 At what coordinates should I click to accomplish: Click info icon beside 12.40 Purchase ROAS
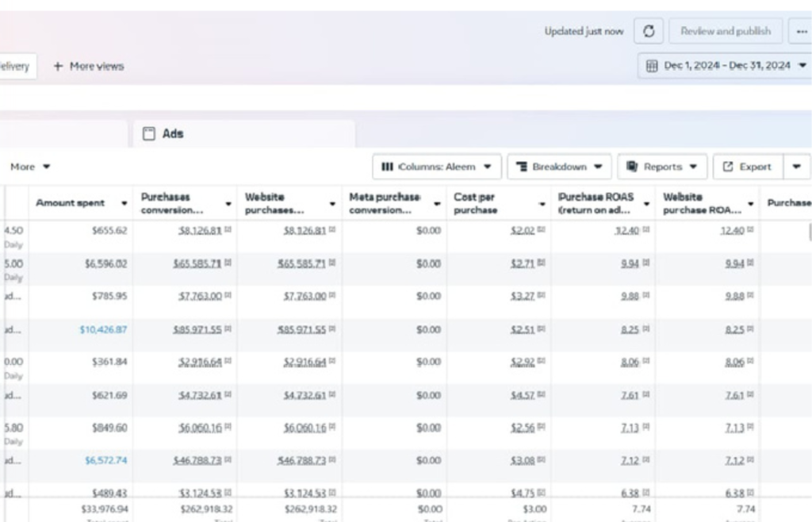click(645, 229)
